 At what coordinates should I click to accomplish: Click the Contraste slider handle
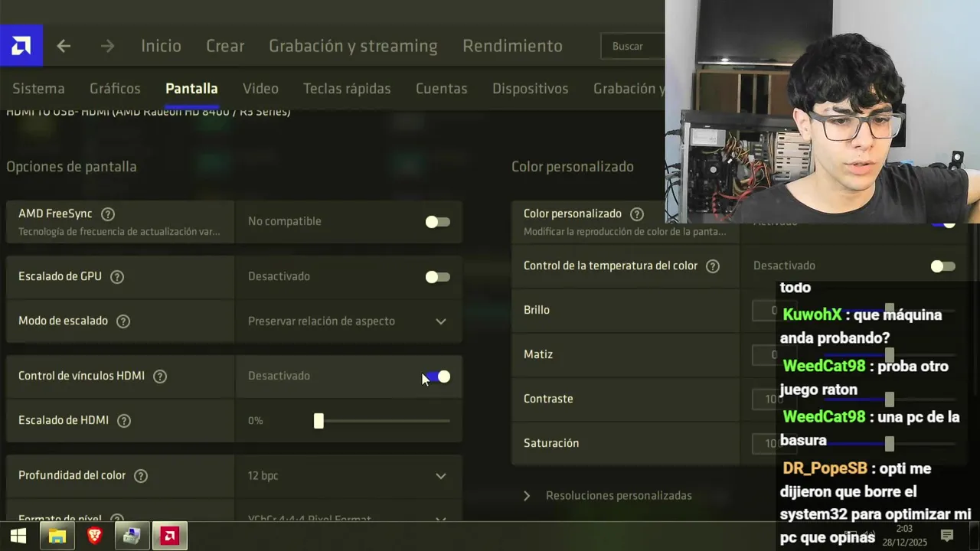[x=889, y=399]
